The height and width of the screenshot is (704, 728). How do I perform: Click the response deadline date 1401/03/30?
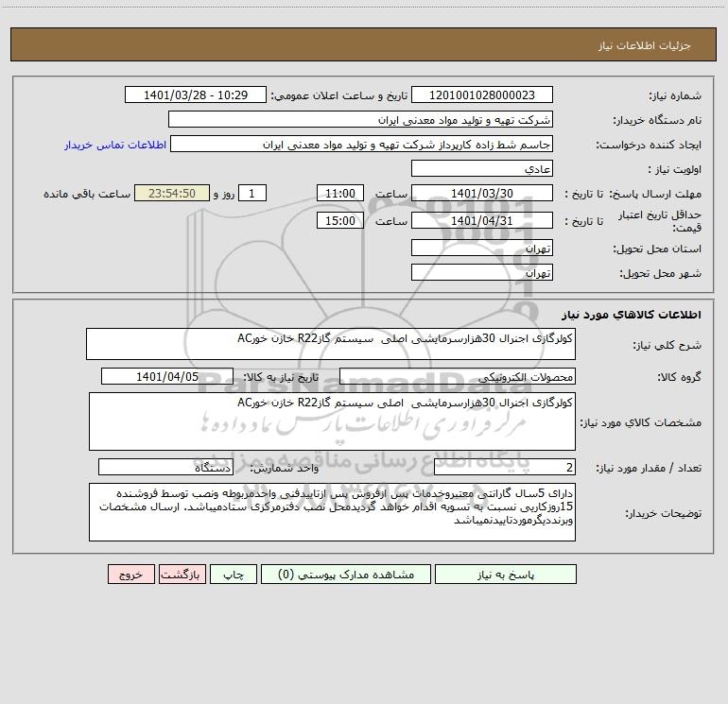(x=482, y=194)
